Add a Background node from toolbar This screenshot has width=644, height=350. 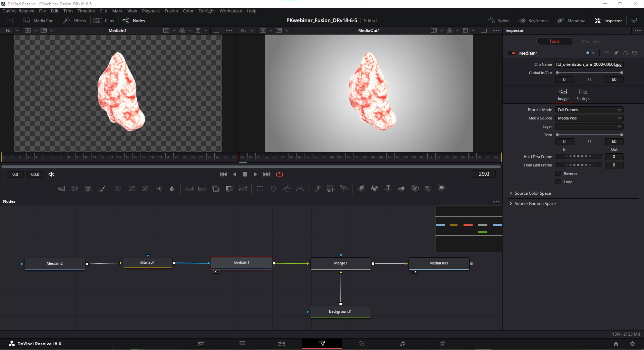click(61, 189)
